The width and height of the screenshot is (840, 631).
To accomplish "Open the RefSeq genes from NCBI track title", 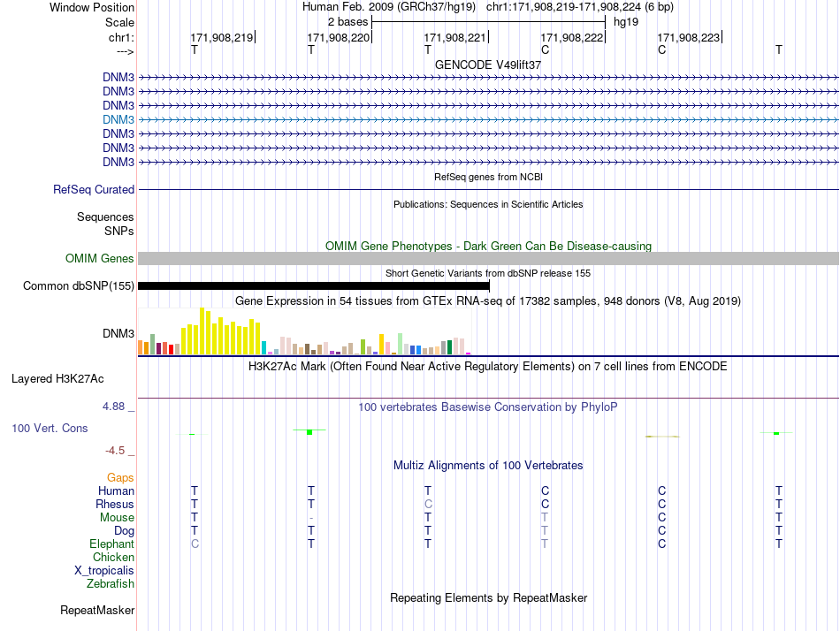I will 488,177.
